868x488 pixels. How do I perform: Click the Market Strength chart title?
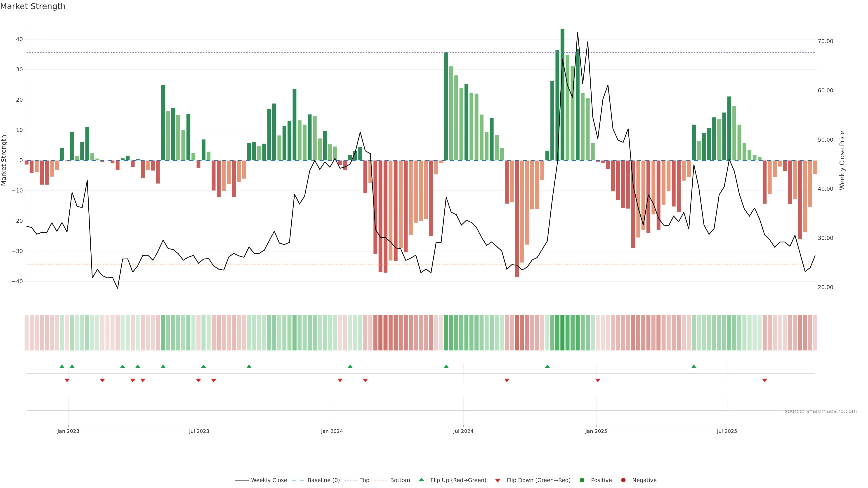(33, 6)
